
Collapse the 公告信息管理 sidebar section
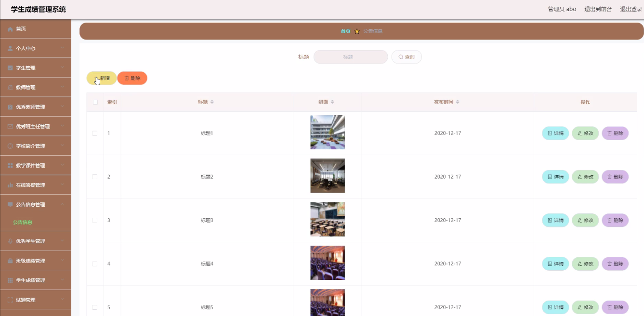click(x=36, y=204)
